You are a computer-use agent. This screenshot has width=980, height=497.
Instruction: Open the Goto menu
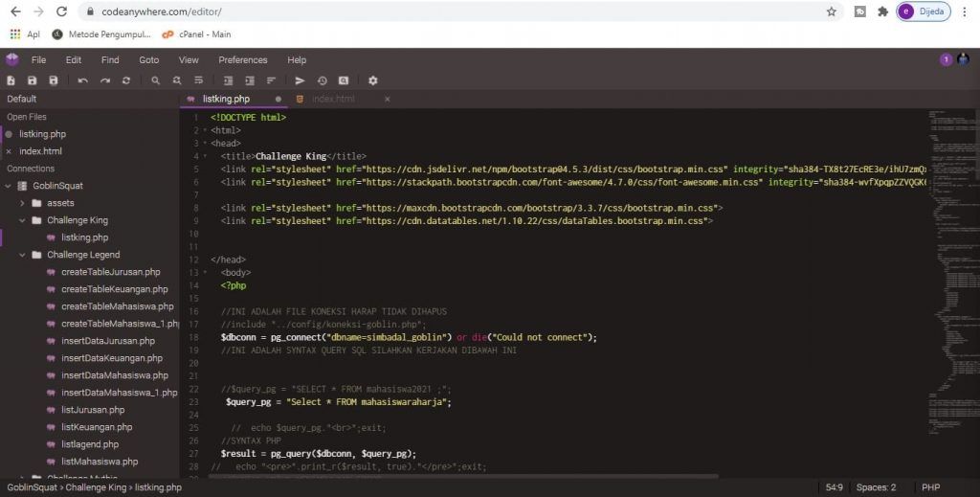tap(149, 59)
